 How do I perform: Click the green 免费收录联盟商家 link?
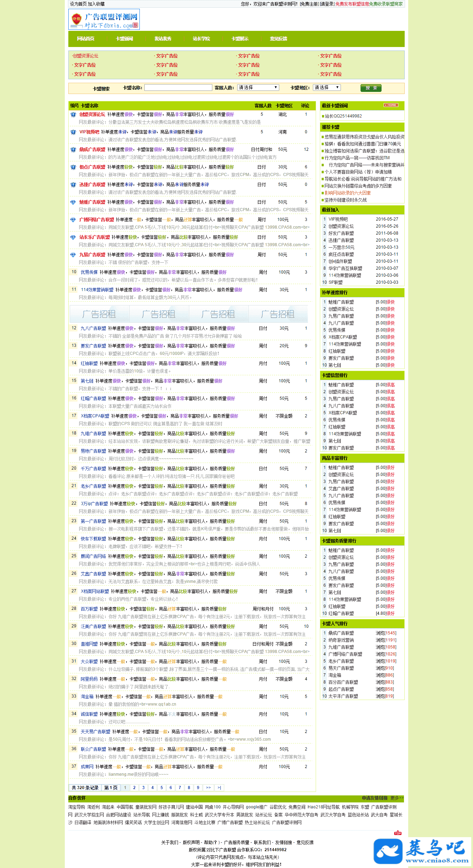pyautogui.click(x=386, y=4)
